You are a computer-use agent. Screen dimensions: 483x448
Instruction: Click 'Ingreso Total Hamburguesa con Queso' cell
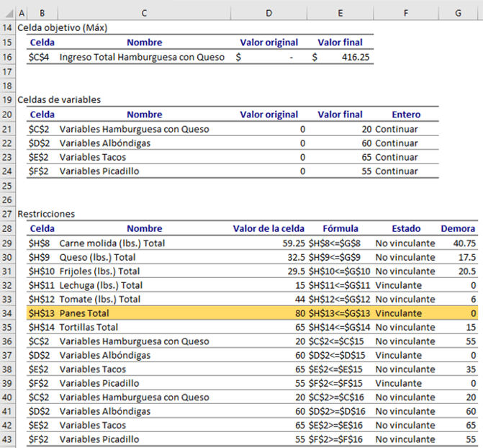click(142, 57)
